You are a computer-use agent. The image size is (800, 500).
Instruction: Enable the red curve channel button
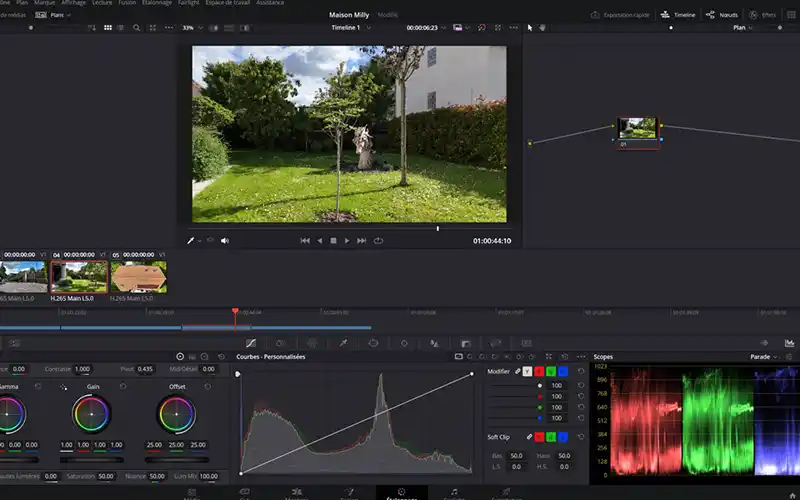[x=539, y=371]
